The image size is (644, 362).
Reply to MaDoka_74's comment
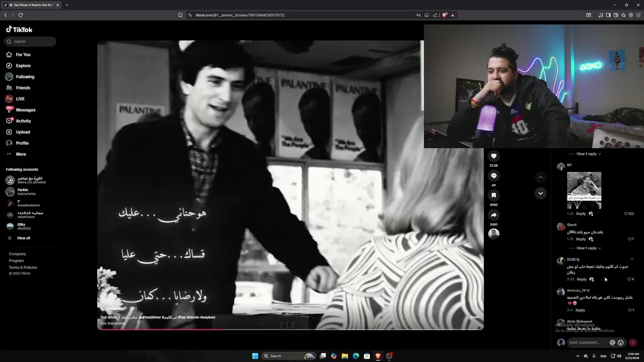(580, 310)
